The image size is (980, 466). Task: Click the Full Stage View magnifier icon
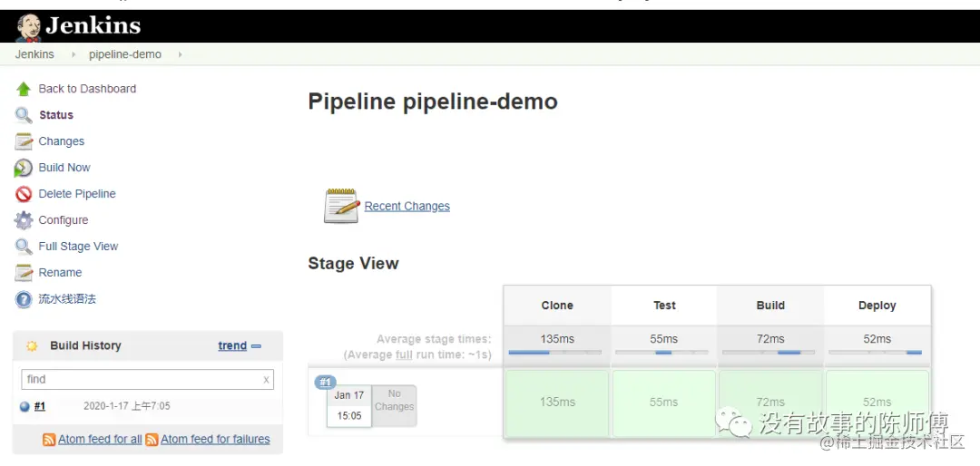point(24,247)
